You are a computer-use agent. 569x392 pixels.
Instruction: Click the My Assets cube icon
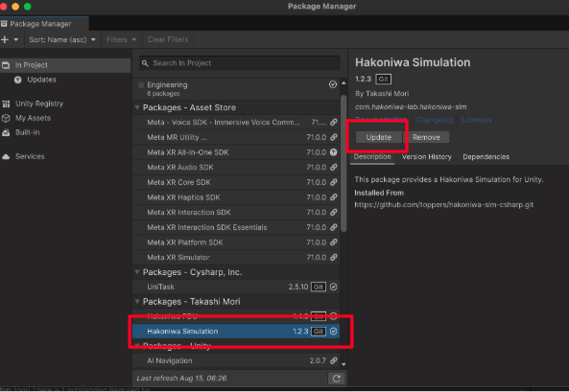(x=6, y=118)
